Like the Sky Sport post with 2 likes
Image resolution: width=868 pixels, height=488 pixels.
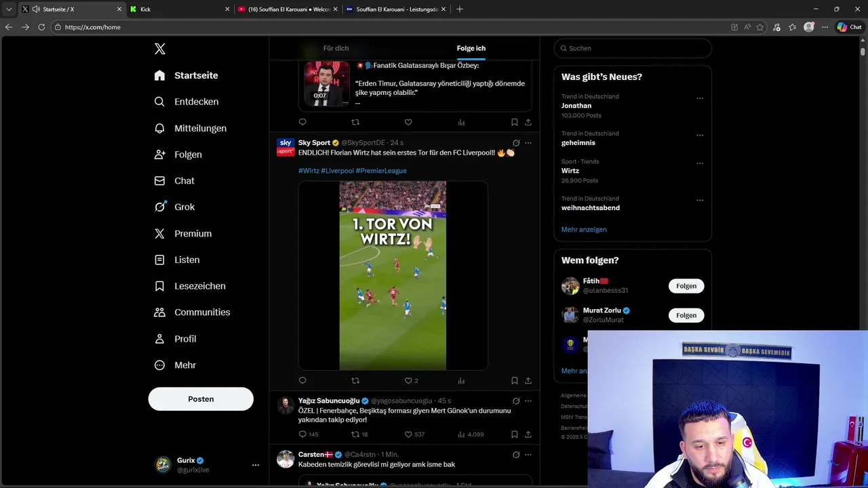pos(411,381)
